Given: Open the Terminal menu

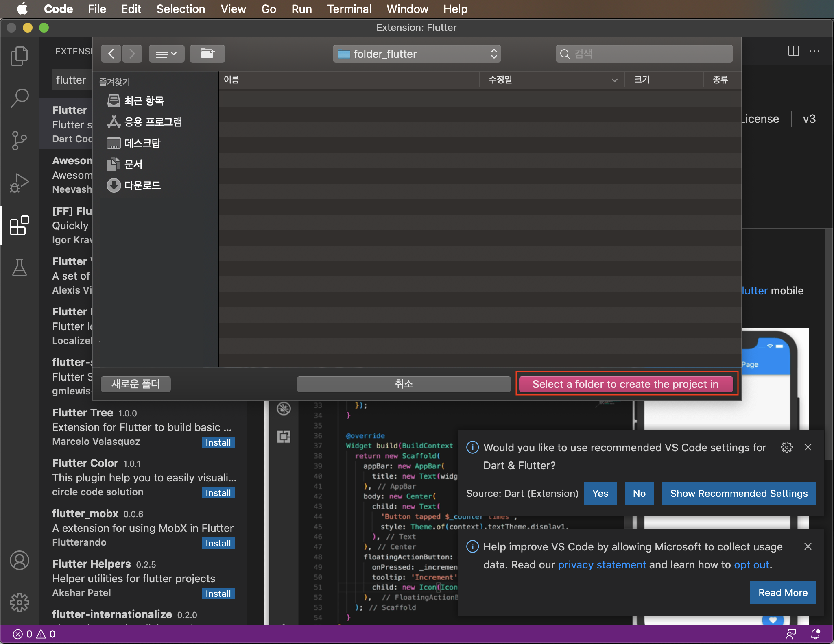Looking at the screenshot, I should click(x=349, y=9).
